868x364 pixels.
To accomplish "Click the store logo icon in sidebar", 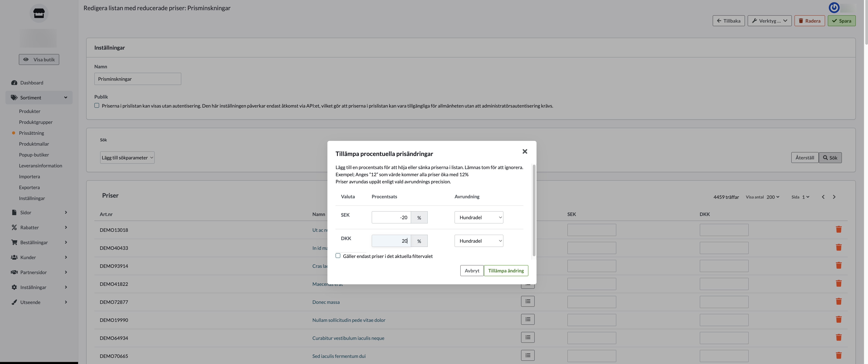I will tap(39, 13).
